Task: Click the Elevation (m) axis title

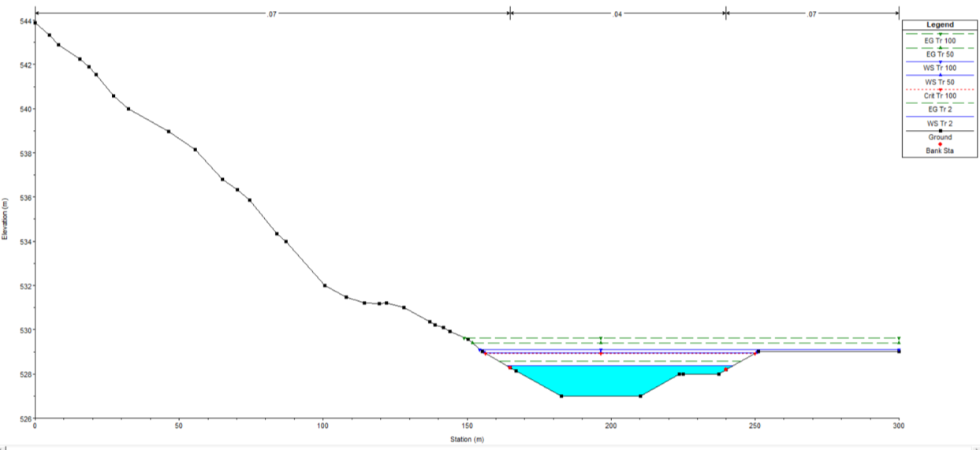Action: [x=6, y=220]
